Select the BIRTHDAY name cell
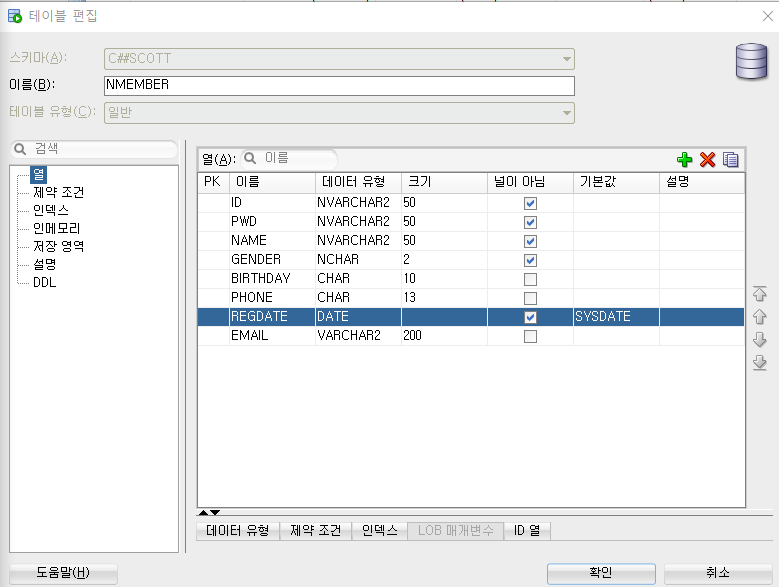779x587 pixels. point(272,279)
